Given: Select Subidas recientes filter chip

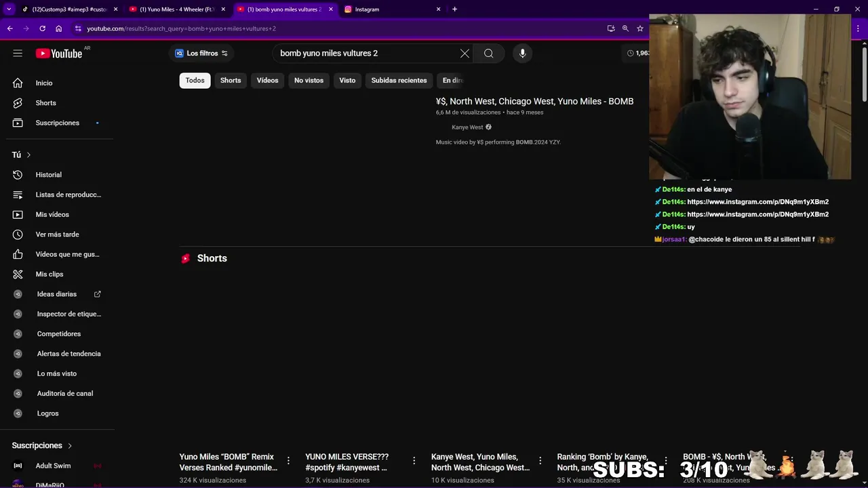Looking at the screenshot, I should [x=399, y=80].
